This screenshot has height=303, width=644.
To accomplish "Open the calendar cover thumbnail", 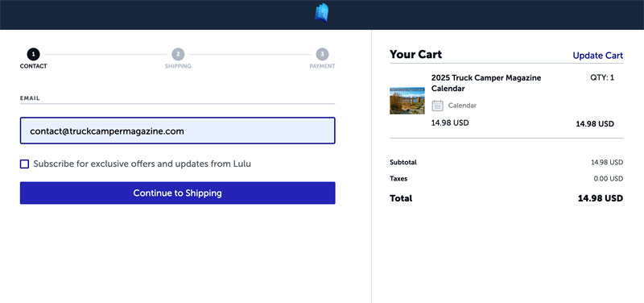I will (x=407, y=100).
